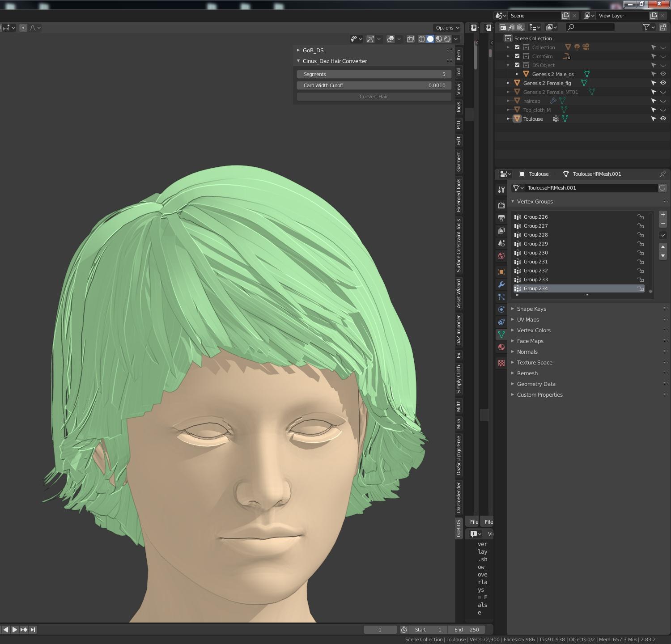Uncheck the ClothSim collection checkbox
The width and height of the screenshot is (671, 644).
click(x=517, y=56)
